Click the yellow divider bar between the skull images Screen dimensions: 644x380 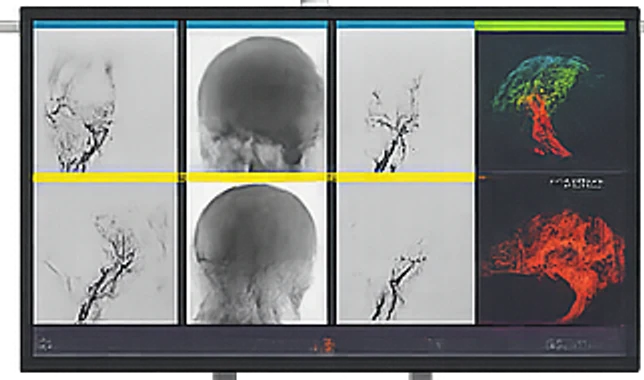(x=257, y=177)
